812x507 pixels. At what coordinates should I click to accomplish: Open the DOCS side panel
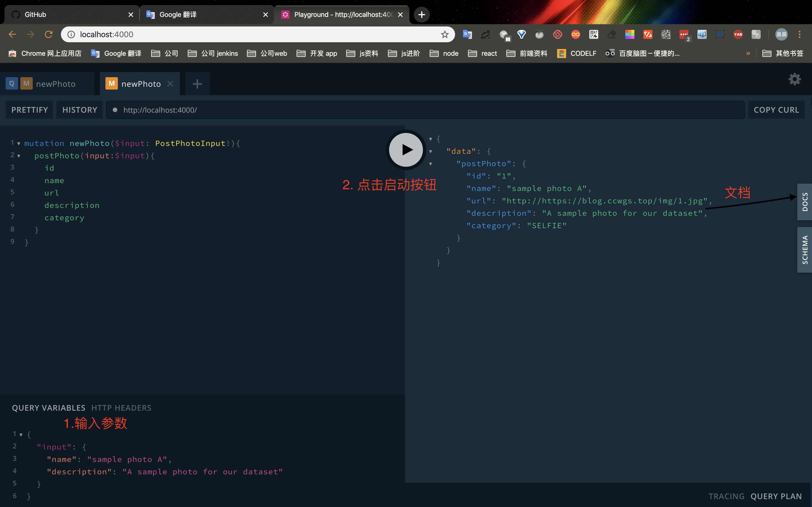(x=804, y=202)
